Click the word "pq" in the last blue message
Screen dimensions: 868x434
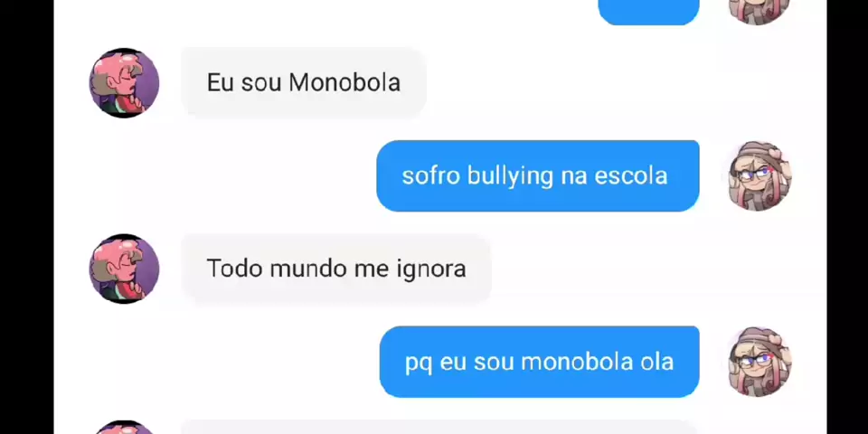[x=419, y=364]
